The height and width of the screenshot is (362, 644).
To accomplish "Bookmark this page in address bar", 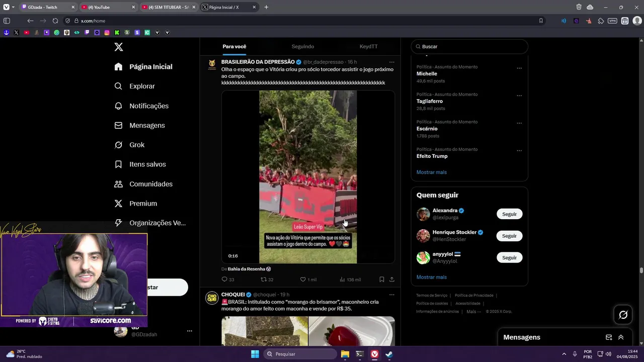I will [x=541, y=21].
